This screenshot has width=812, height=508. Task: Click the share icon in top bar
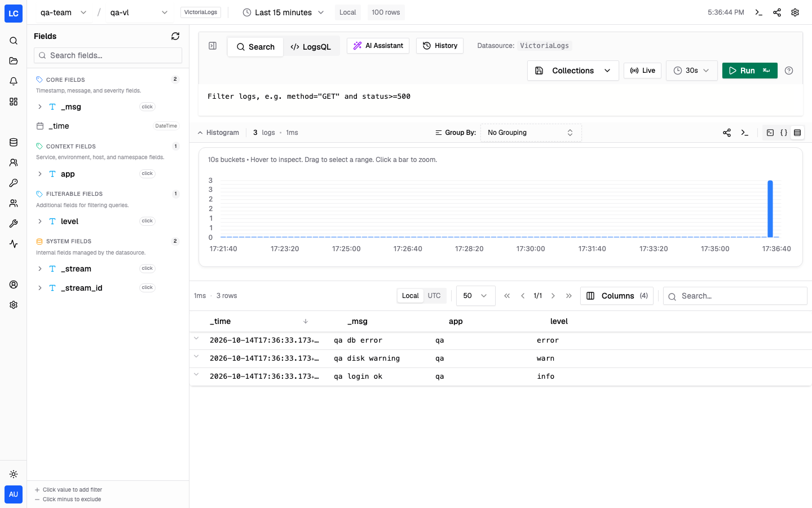[x=777, y=12]
